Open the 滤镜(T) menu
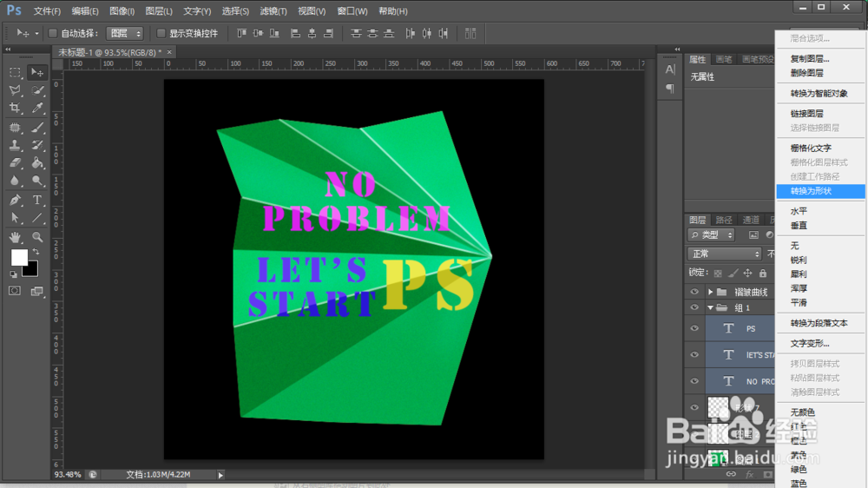Viewport: 868px width, 488px height. [x=273, y=11]
